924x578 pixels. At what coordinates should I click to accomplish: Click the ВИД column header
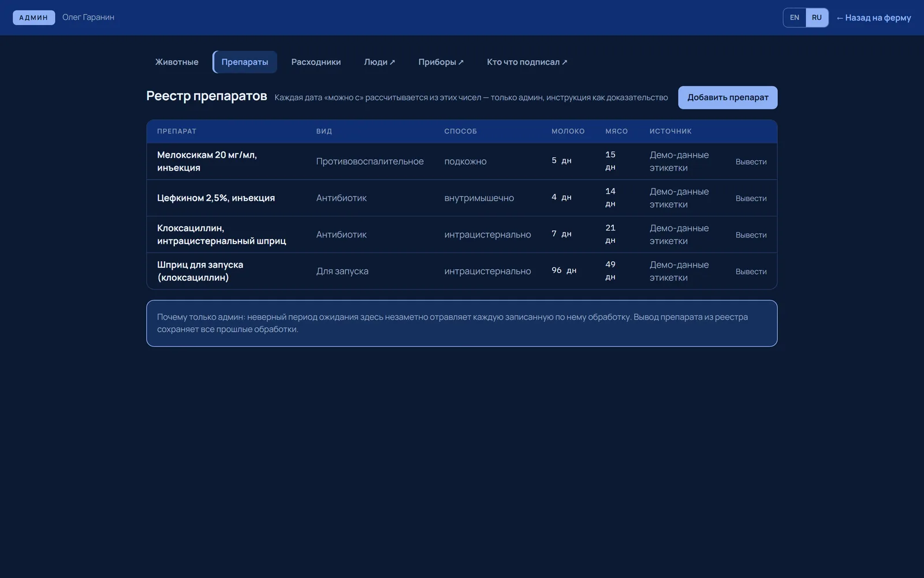[324, 131]
